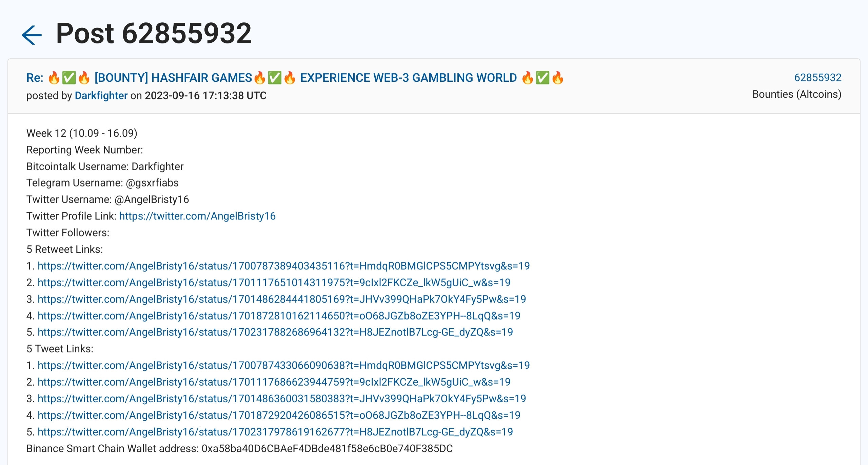868x465 pixels.
Task: Click the "Twitter Followers:" line
Action: pos(68,233)
